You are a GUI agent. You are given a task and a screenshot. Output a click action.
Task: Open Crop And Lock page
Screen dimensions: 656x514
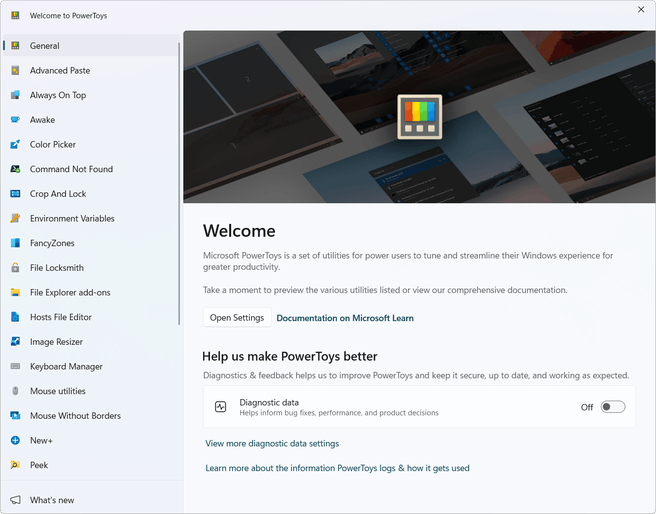pos(91,194)
